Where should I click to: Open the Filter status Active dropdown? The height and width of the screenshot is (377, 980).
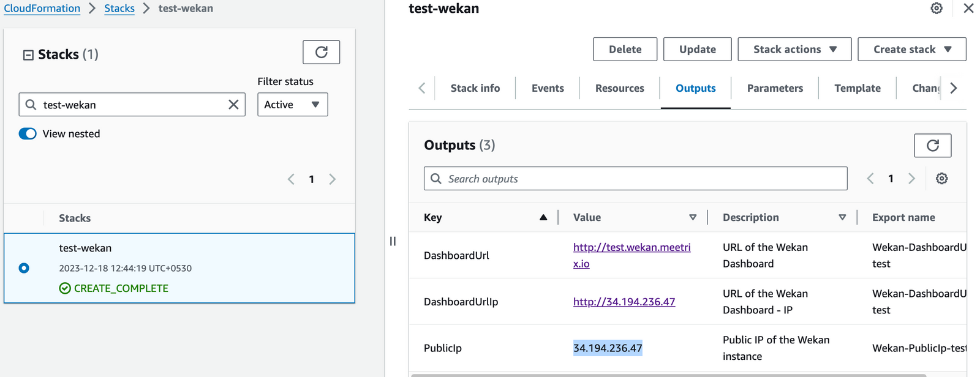(292, 105)
